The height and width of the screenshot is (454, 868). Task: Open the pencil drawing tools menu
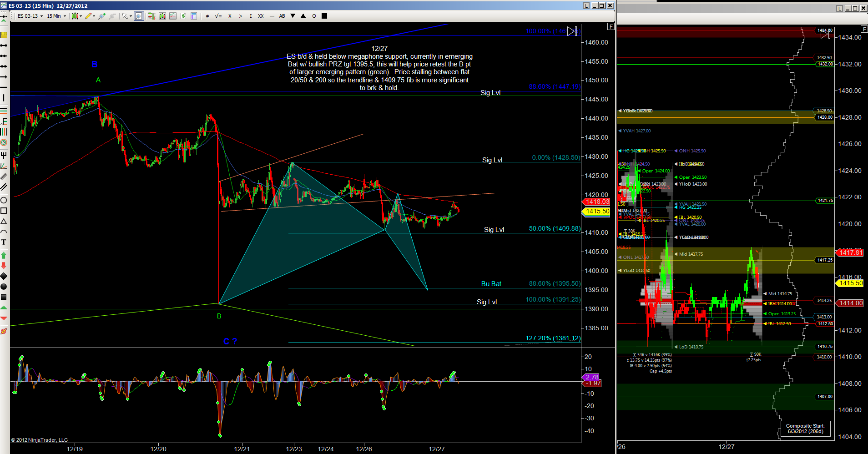tap(90, 16)
